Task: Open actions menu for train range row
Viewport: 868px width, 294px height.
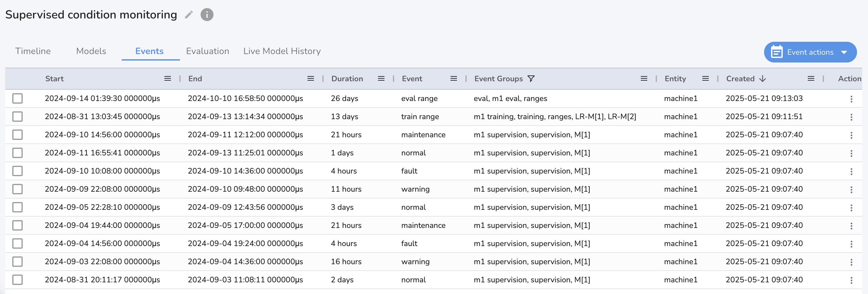Action: click(x=851, y=117)
